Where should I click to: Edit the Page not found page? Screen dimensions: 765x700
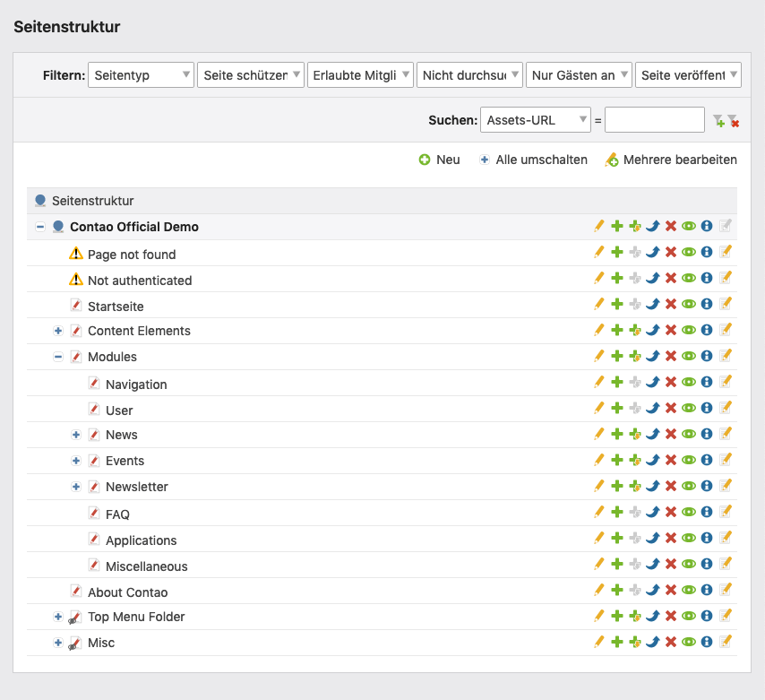pyautogui.click(x=599, y=252)
